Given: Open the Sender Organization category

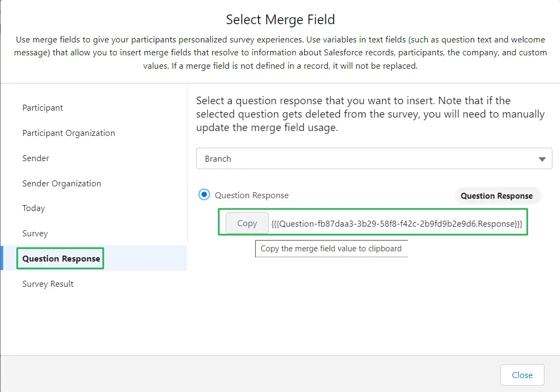Looking at the screenshot, I should [x=61, y=183].
